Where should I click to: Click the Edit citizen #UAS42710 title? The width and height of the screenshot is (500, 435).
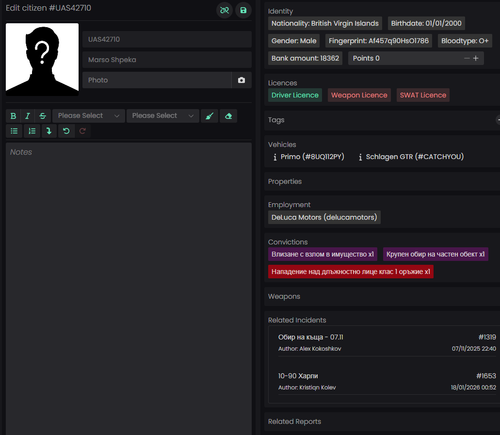tap(48, 8)
